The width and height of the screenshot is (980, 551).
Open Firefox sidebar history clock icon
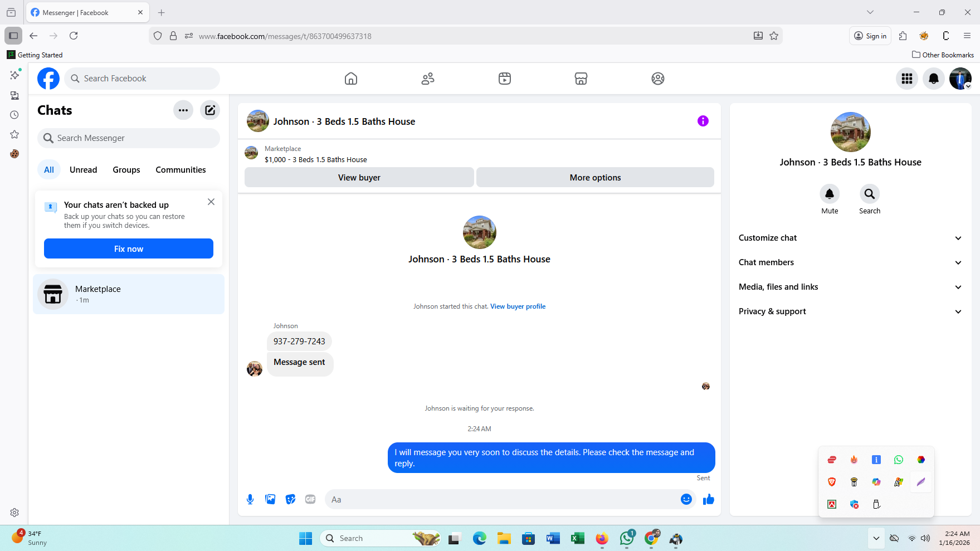[x=14, y=115]
